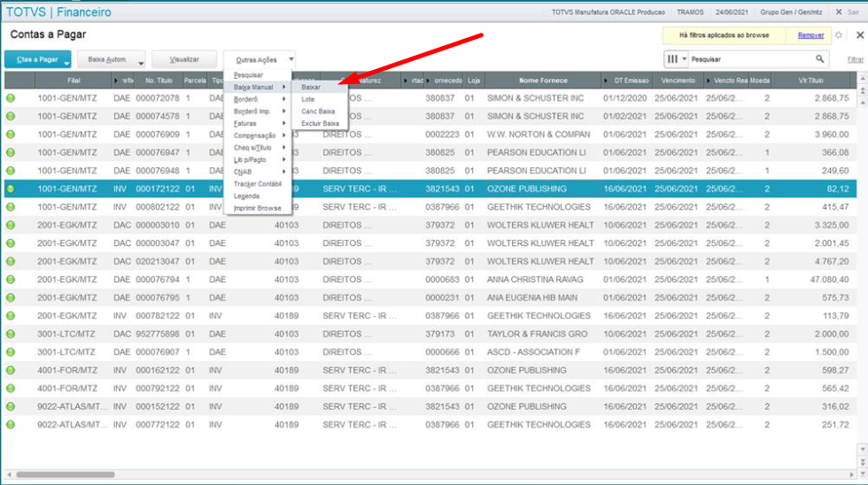Focus the Pesquisar search field
868x485 pixels.
point(752,59)
